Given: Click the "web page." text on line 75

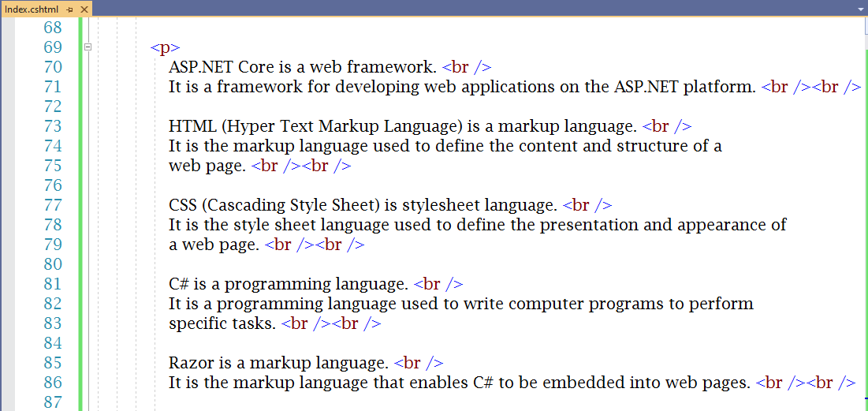Looking at the screenshot, I should coord(207,166).
